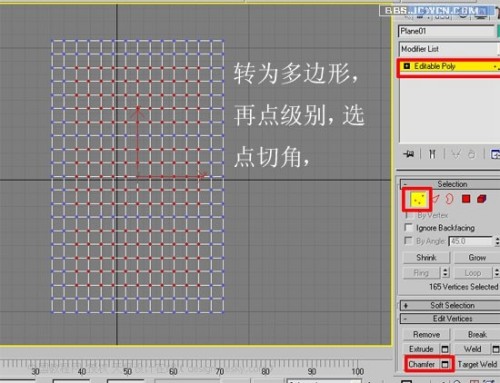Click the Pin Stack icon
The image size is (500, 383).
tap(409, 154)
